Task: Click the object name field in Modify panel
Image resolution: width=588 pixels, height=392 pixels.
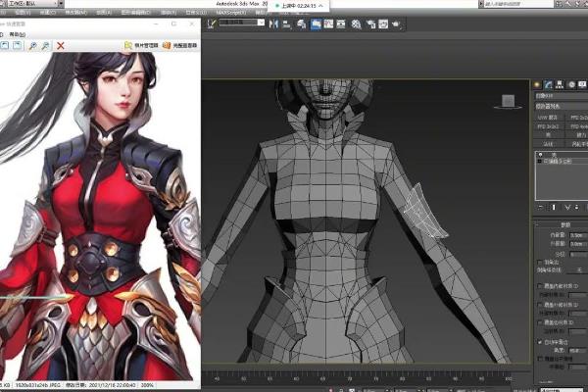Action: point(561,96)
